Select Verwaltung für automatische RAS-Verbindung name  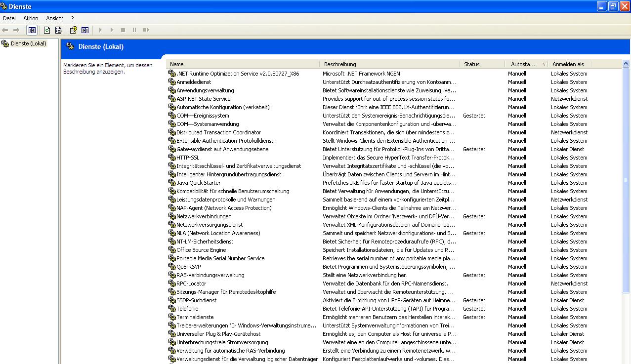(x=231, y=351)
